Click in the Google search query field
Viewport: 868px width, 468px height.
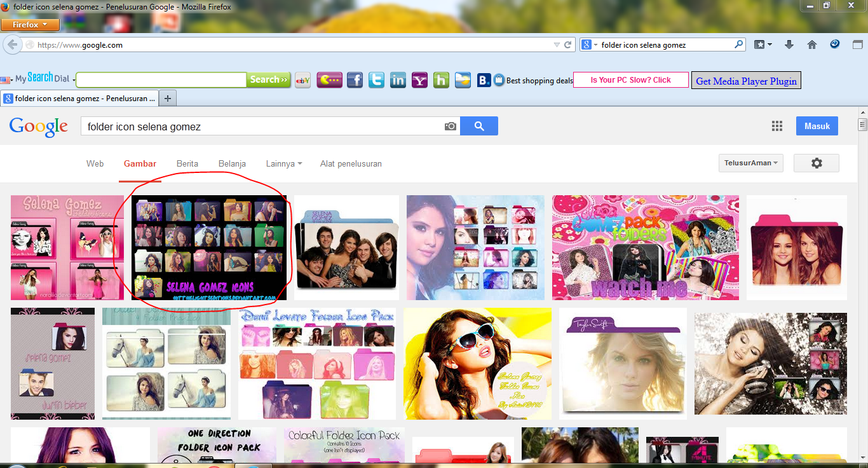coord(261,127)
